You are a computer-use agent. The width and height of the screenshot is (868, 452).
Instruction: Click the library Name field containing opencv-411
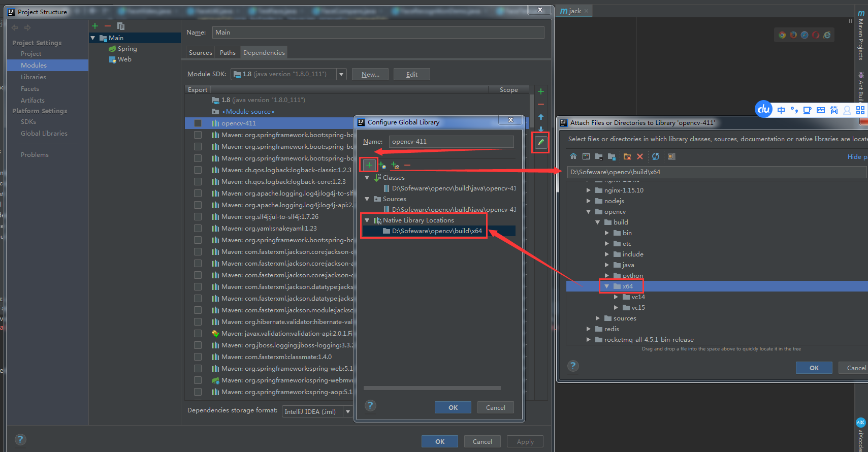[452, 142]
